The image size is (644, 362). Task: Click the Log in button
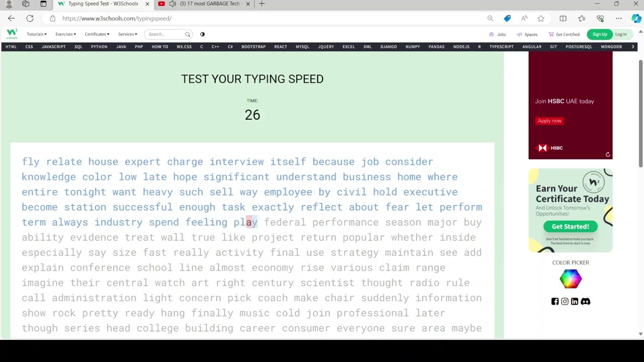[621, 34]
